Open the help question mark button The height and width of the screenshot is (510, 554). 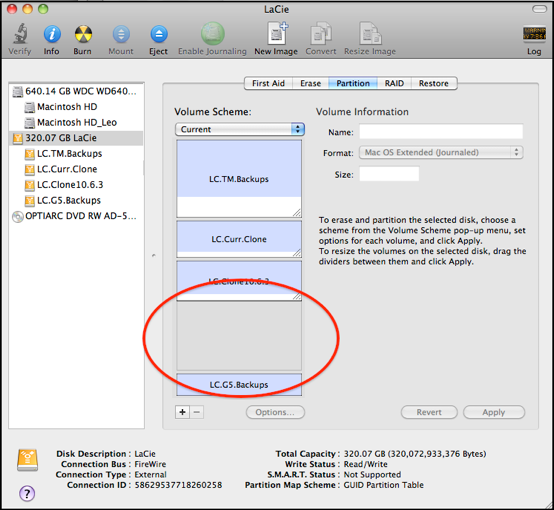click(27, 493)
